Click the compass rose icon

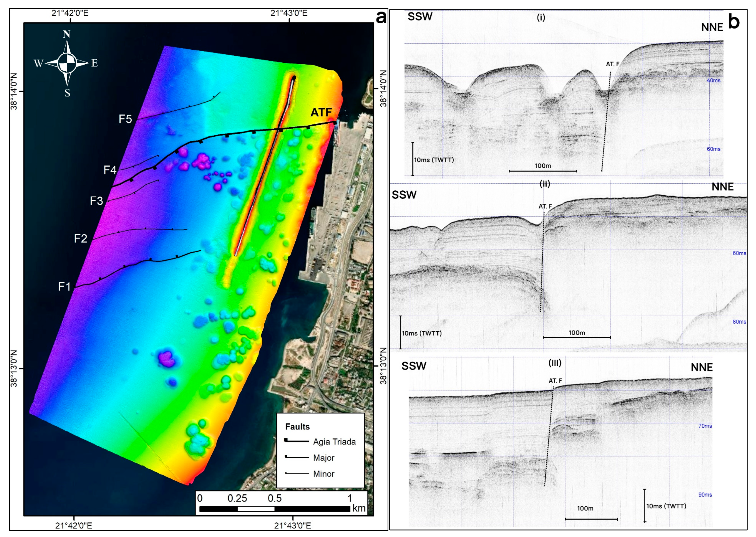click(x=67, y=63)
